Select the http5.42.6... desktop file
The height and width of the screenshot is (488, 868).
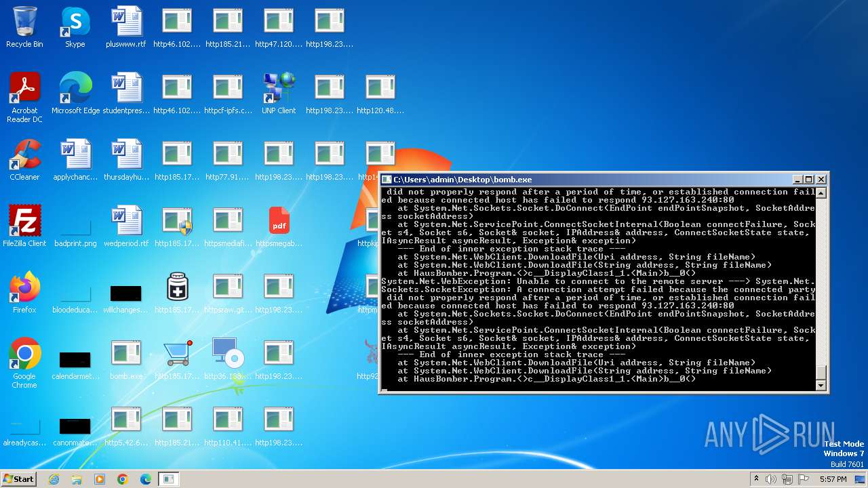tap(126, 426)
